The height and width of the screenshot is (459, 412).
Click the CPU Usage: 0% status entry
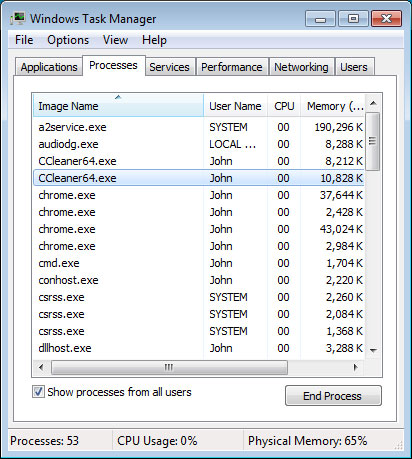pyautogui.click(x=157, y=441)
